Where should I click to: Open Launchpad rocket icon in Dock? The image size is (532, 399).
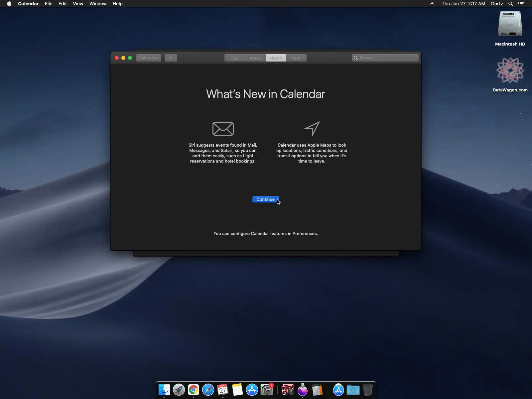[x=179, y=390]
